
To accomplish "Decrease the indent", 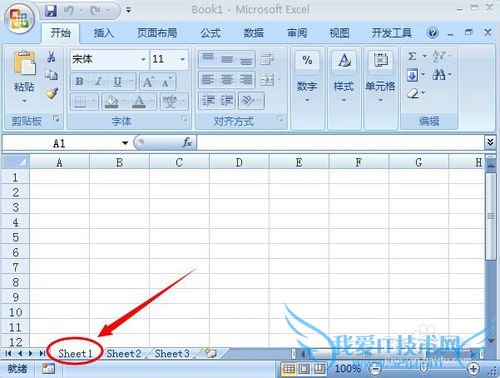I will tap(208, 101).
